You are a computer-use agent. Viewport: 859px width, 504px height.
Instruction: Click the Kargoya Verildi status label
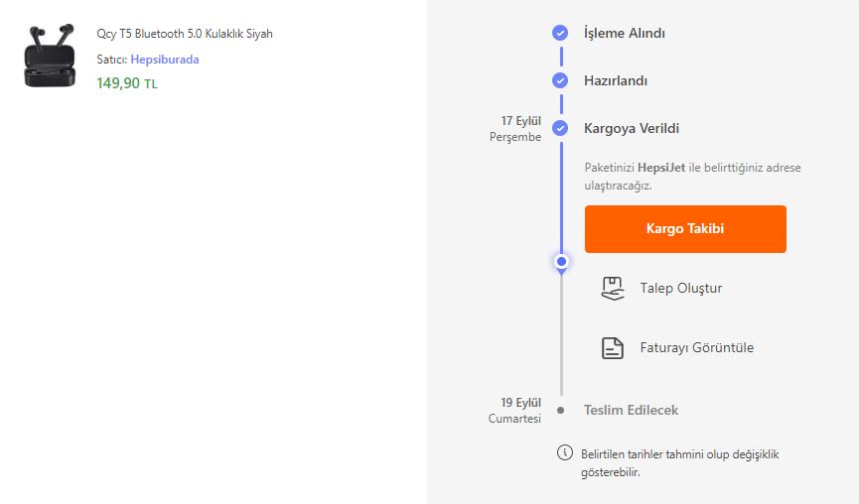(632, 128)
